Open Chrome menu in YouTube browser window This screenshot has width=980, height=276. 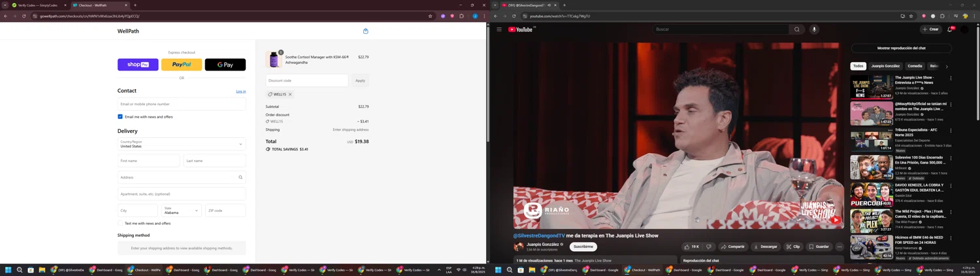pos(974,16)
